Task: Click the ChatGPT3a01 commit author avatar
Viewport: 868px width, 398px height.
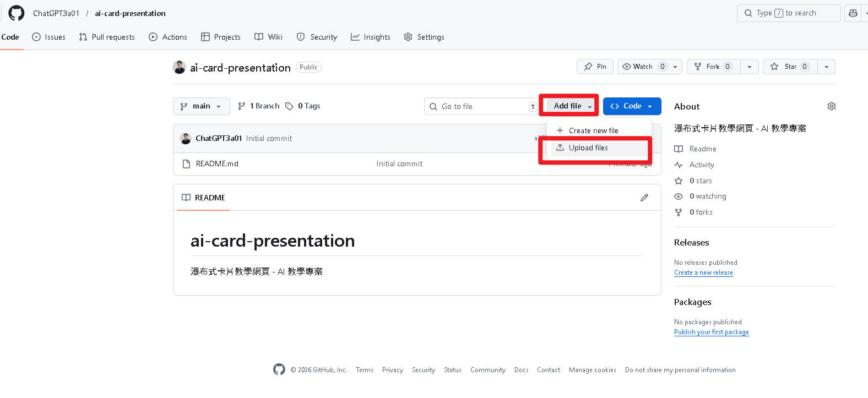Action: pos(186,139)
